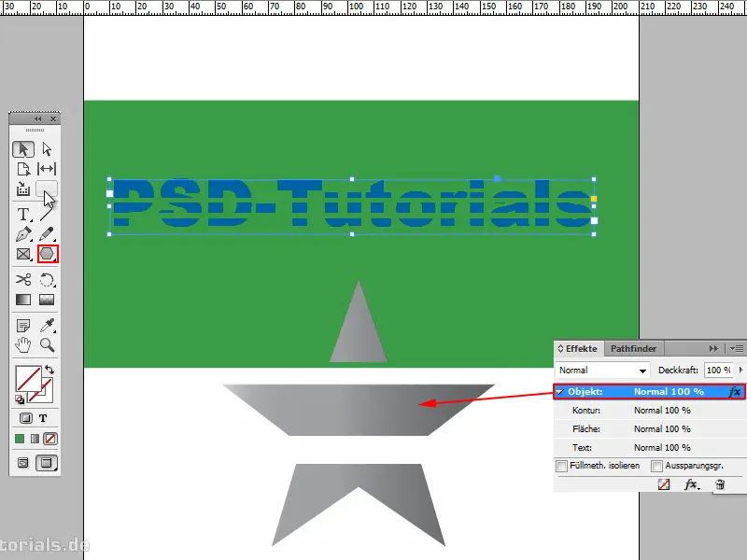Set formatting to affect container
Screen dimensions: 747x560
click(x=26, y=418)
